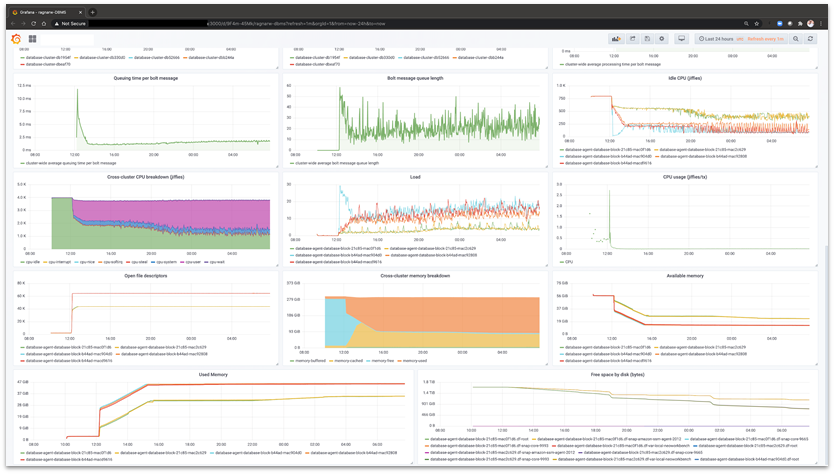Open the Queuing time per bolt message panel title menu
Image resolution: width=834 pixels, height=474 pixels.
tap(146, 78)
